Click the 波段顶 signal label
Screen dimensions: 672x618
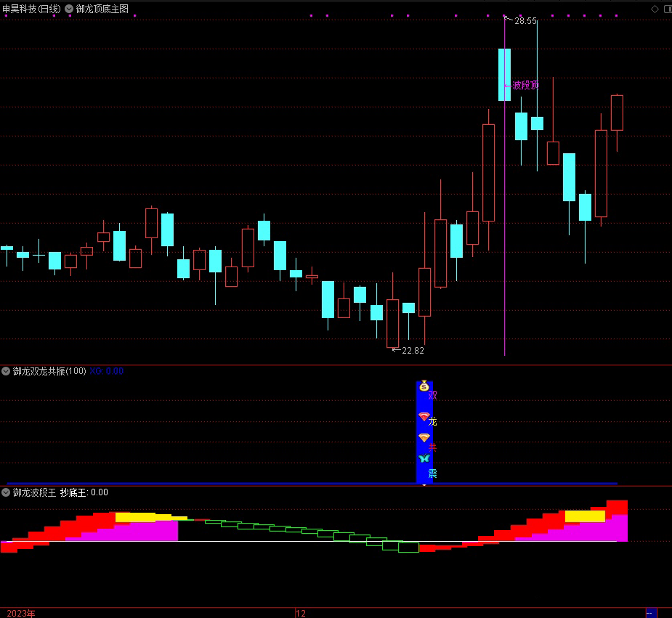point(525,85)
